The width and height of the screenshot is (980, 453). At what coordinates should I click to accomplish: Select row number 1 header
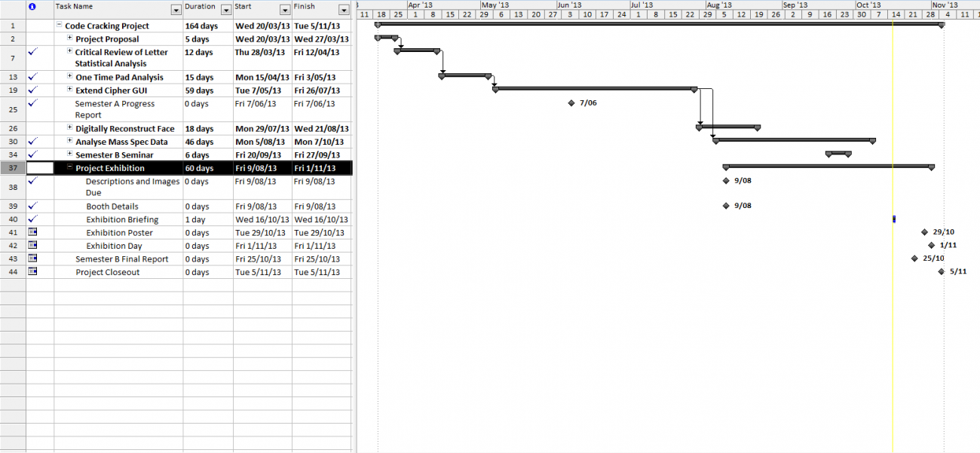[x=13, y=26]
